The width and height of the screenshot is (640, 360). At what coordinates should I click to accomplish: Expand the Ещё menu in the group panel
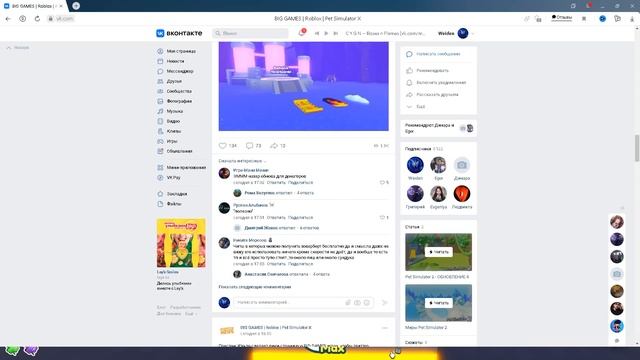click(420, 107)
